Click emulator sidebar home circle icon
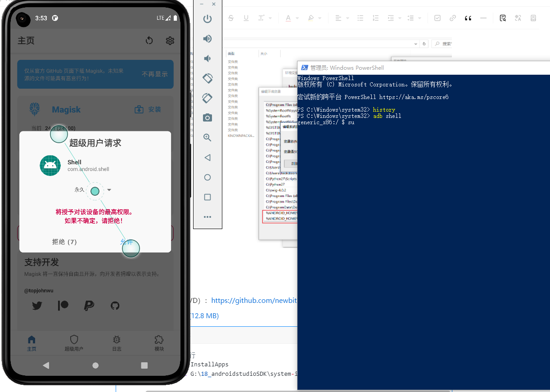 click(207, 177)
